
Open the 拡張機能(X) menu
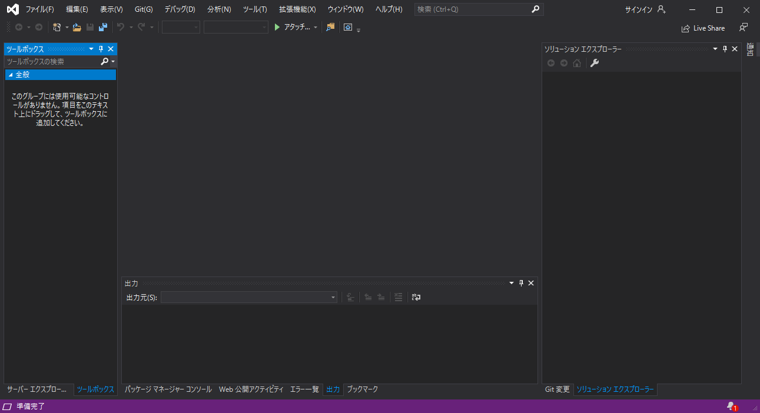coord(297,9)
